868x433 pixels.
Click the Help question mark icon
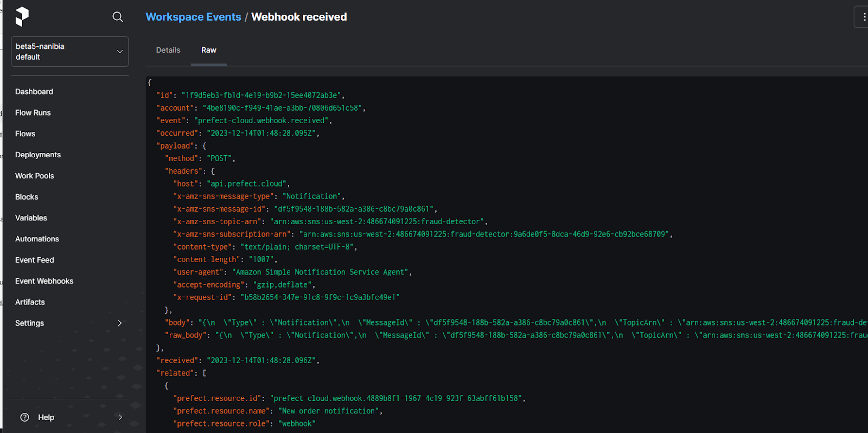pyautogui.click(x=24, y=417)
